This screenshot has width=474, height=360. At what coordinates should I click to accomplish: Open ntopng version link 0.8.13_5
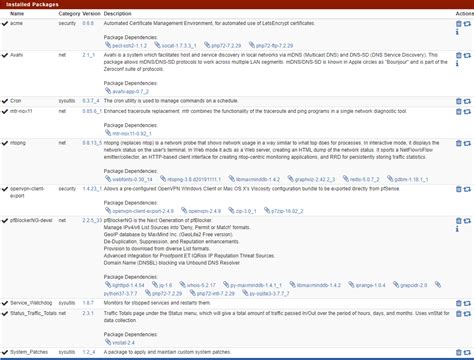[92, 143]
